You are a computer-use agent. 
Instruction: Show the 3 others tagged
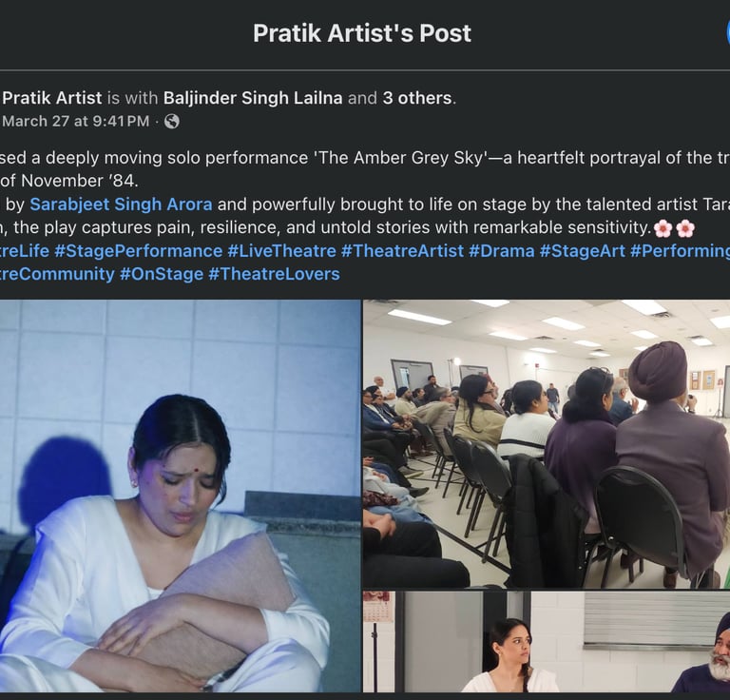(x=417, y=98)
